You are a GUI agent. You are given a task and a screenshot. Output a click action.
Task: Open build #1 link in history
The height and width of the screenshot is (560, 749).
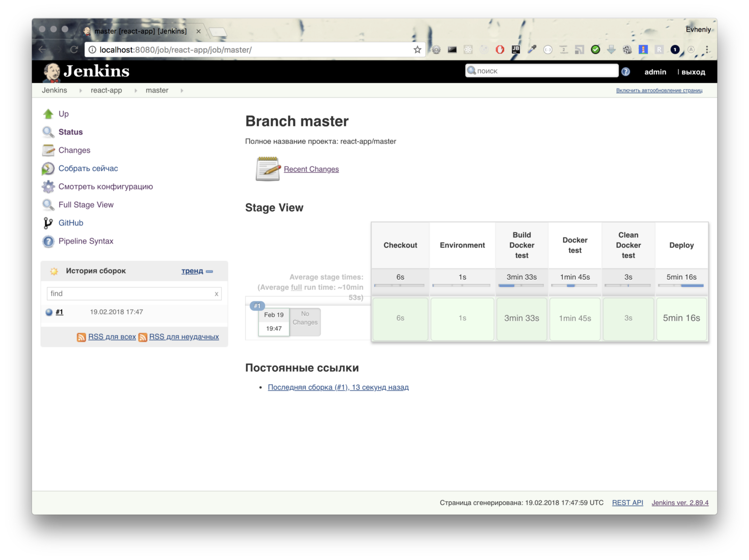(59, 312)
